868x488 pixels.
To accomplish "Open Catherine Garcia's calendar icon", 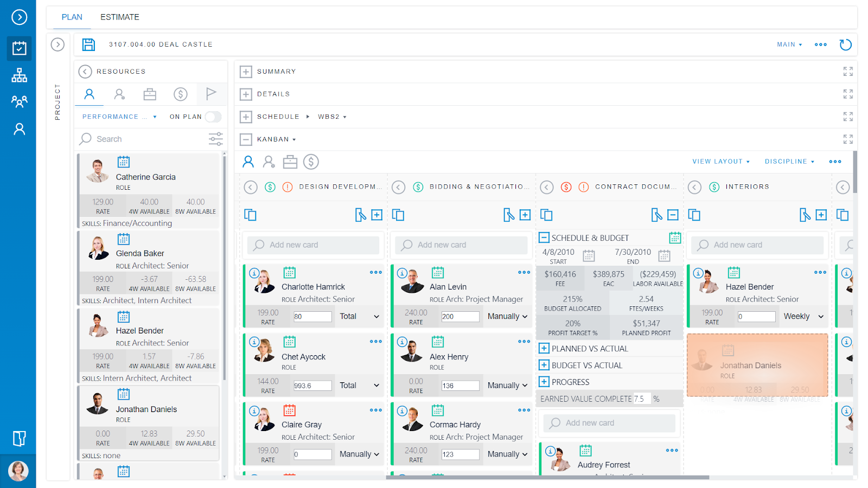I will (124, 162).
